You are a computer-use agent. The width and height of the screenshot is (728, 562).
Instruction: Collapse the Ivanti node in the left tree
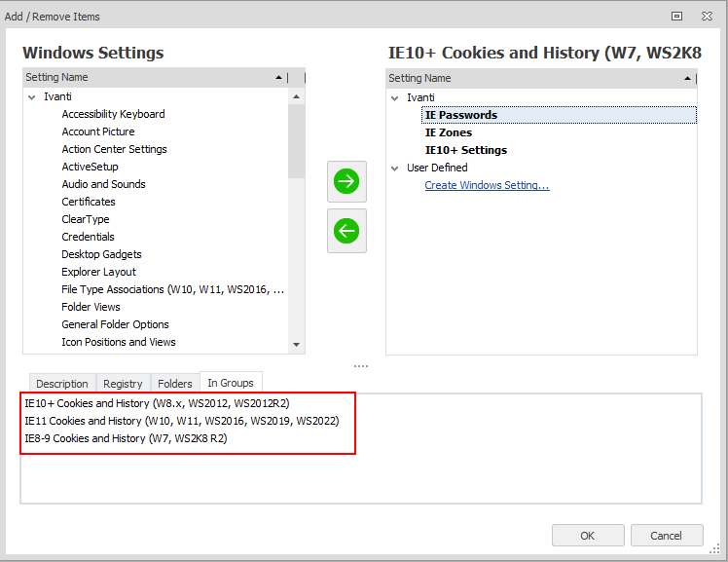tap(30, 96)
